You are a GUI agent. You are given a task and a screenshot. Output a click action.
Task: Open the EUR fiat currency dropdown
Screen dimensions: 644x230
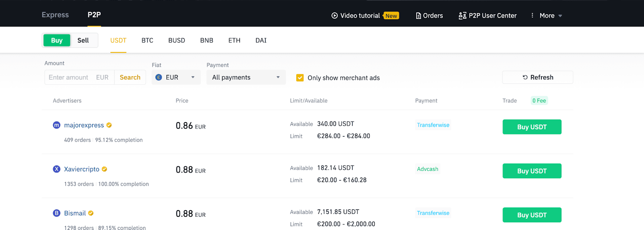176,77
